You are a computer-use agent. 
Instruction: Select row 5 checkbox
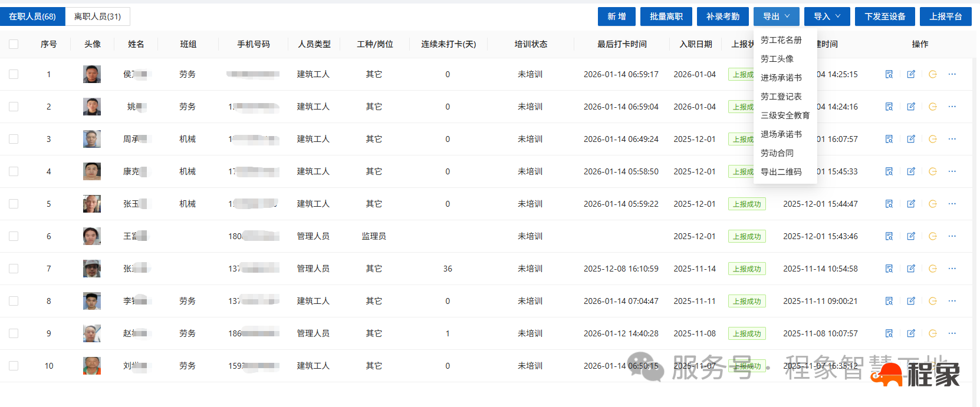tap(14, 204)
